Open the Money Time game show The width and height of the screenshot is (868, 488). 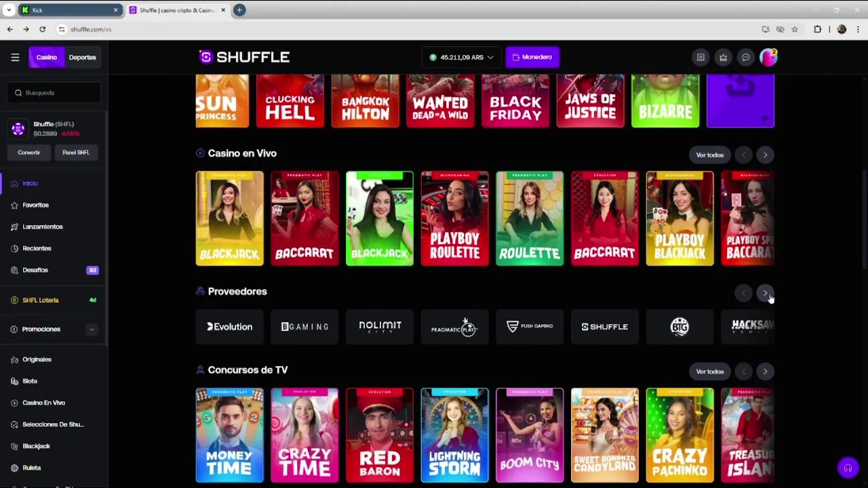click(x=229, y=435)
